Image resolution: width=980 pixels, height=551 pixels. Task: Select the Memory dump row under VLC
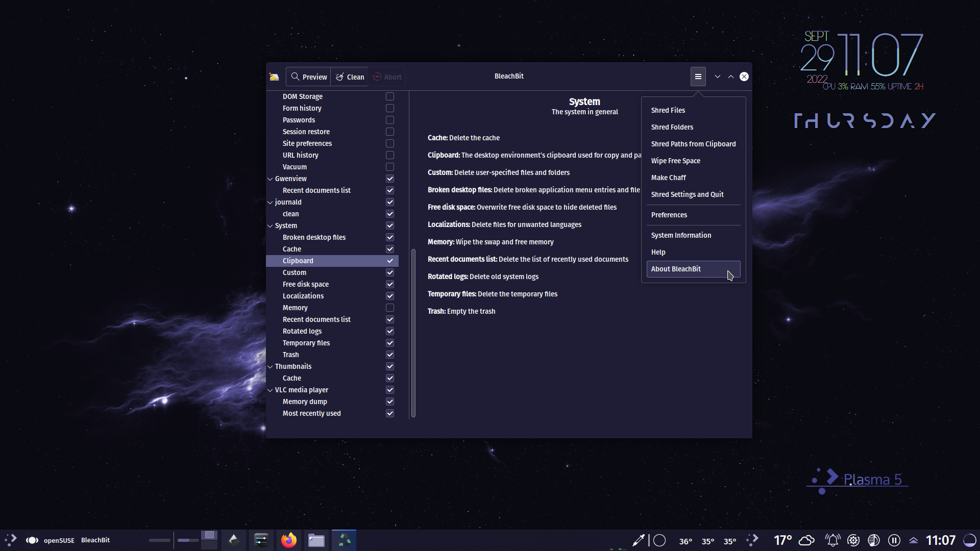click(332, 402)
